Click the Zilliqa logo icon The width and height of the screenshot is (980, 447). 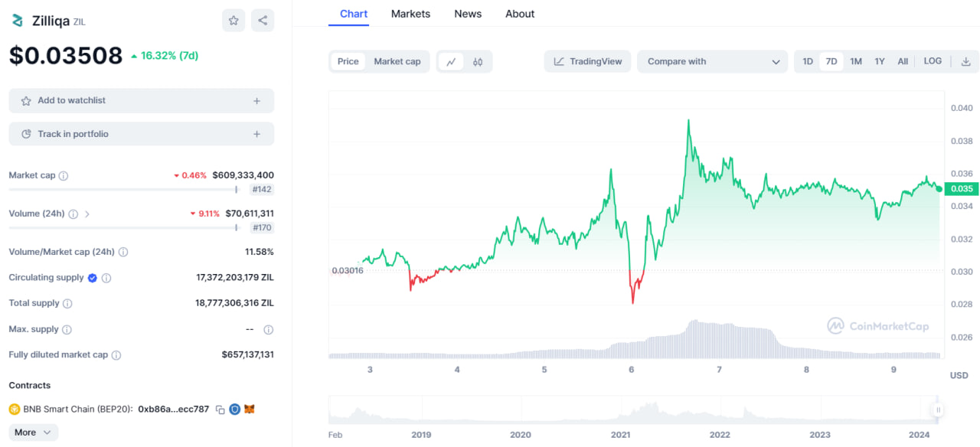pyautogui.click(x=18, y=21)
